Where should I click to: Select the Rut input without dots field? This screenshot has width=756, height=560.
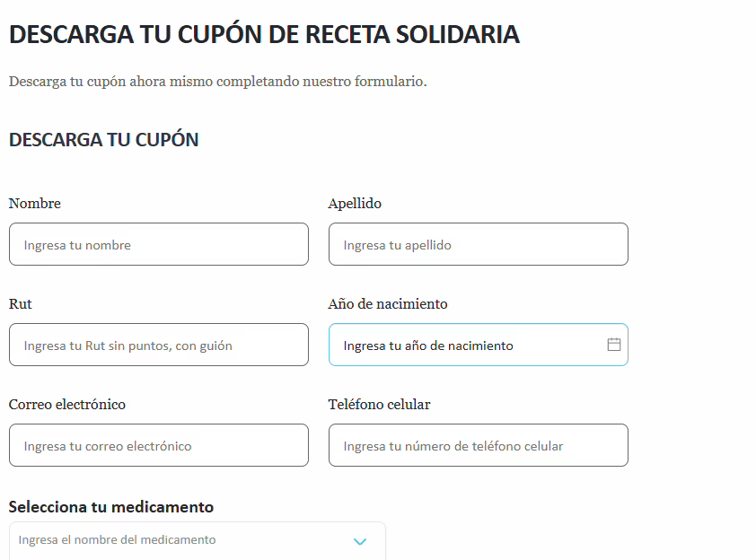pos(159,345)
